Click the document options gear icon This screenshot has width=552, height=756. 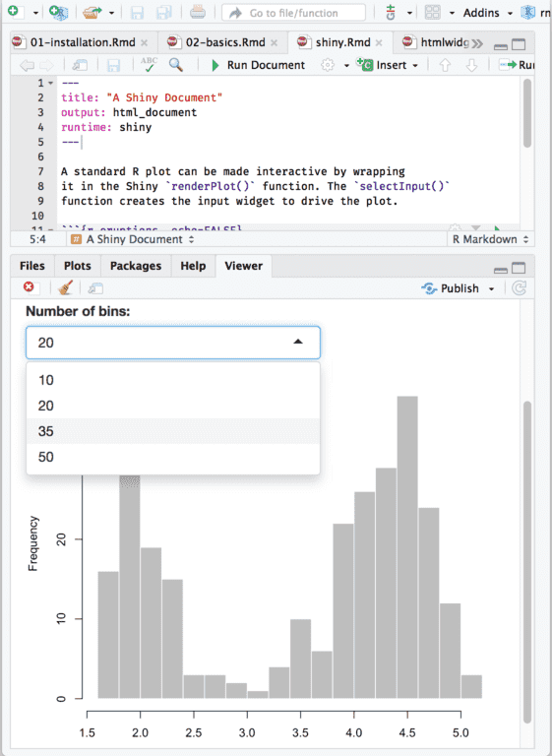pyautogui.click(x=328, y=65)
